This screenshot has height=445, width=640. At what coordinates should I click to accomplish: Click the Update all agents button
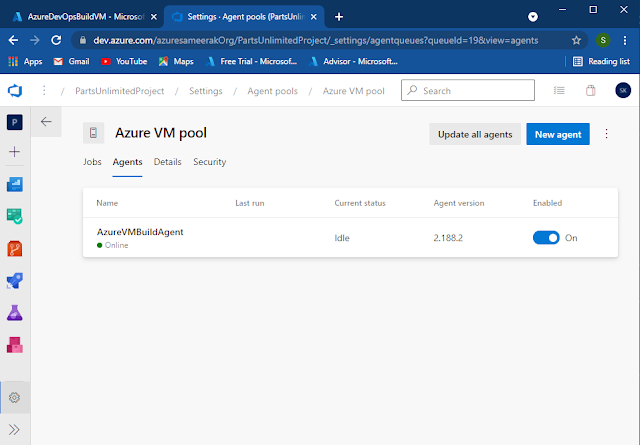(x=475, y=134)
